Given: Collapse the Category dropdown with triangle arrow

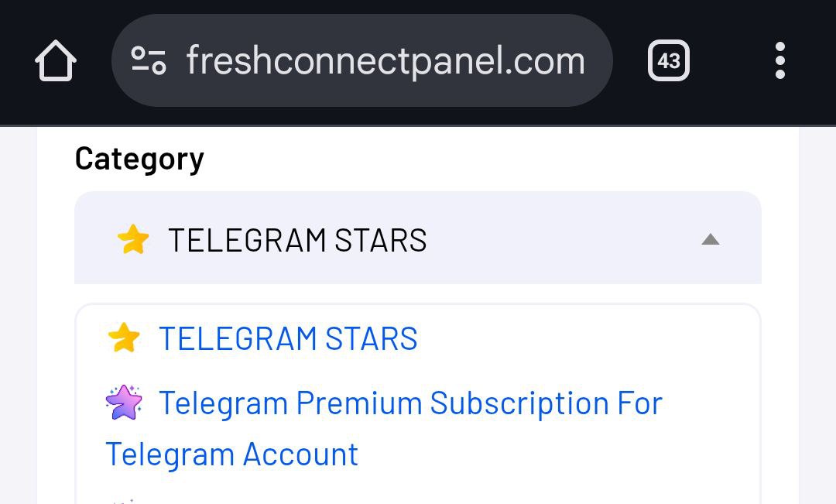Looking at the screenshot, I should point(710,240).
